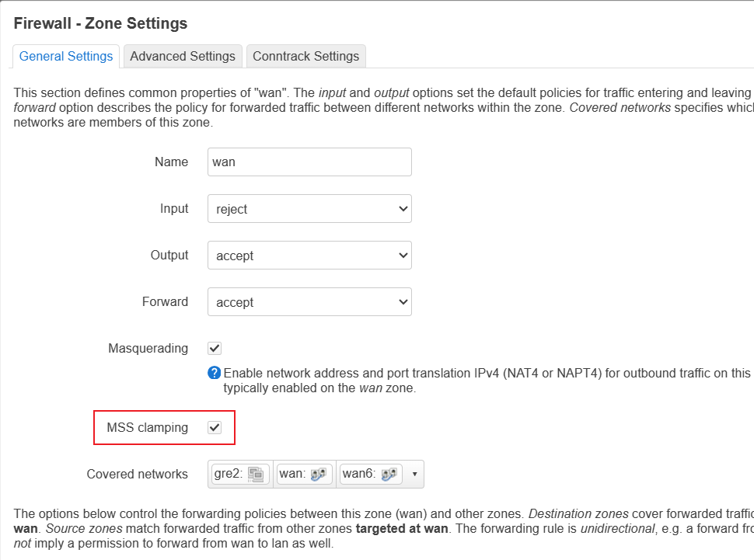Click the gre2 tunnel interface icon

click(257, 474)
